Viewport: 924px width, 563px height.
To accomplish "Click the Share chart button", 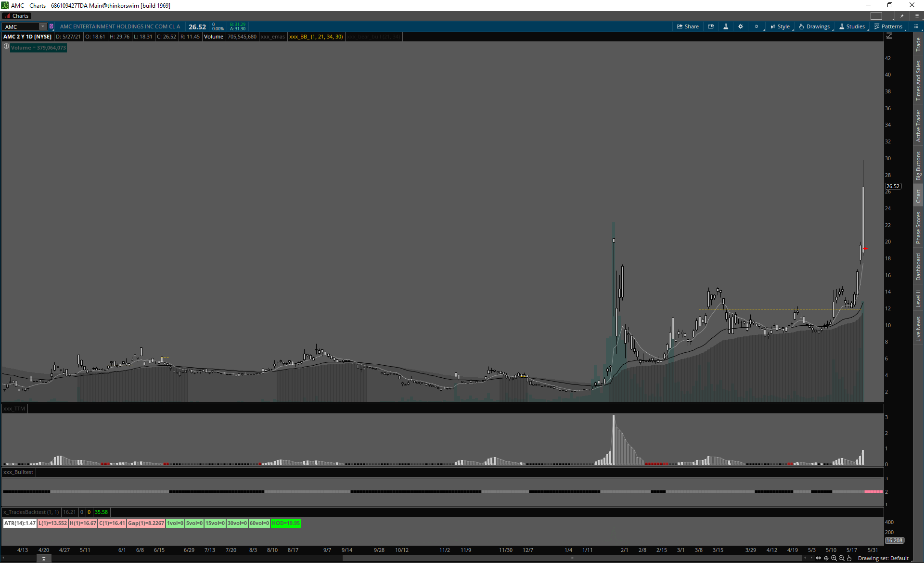I will click(x=688, y=26).
